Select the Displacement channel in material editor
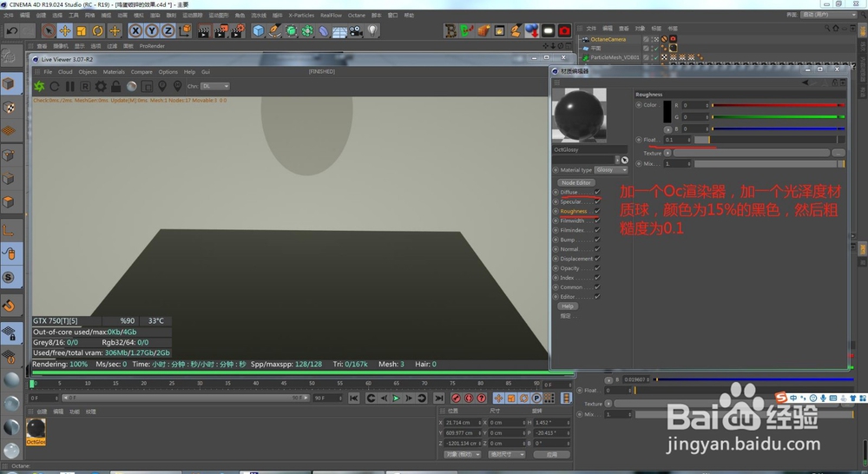 coord(576,259)
